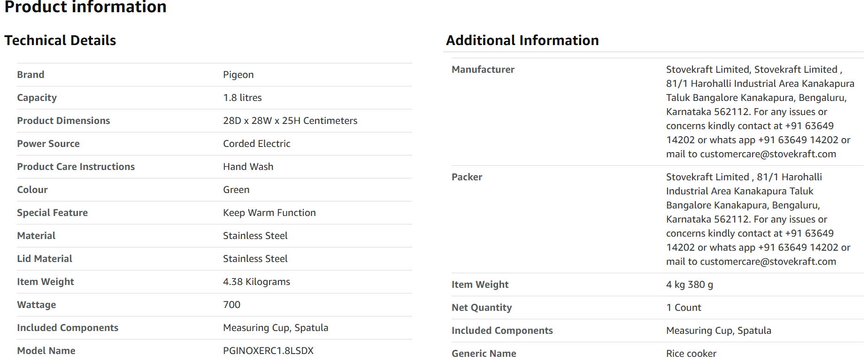
Task: Click the Capacity value 1.8 litres
Action: tap(242, 98)
